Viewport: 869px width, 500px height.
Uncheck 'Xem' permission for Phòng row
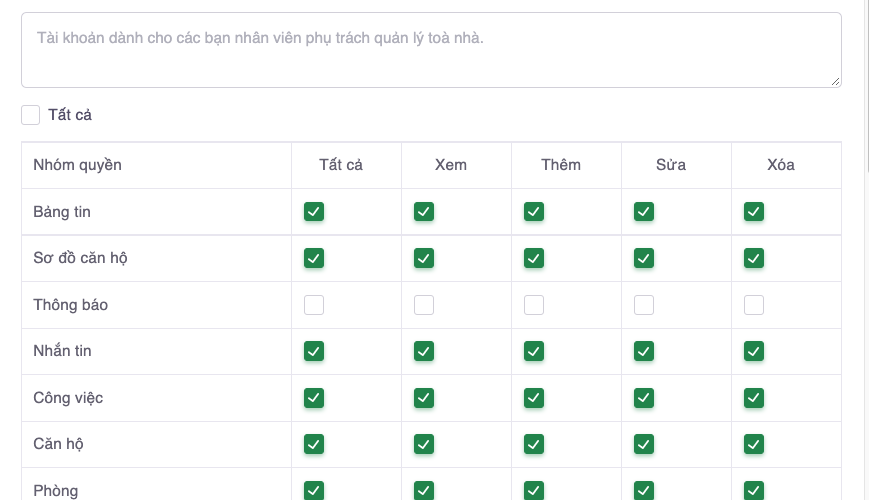tap(424, 490)
